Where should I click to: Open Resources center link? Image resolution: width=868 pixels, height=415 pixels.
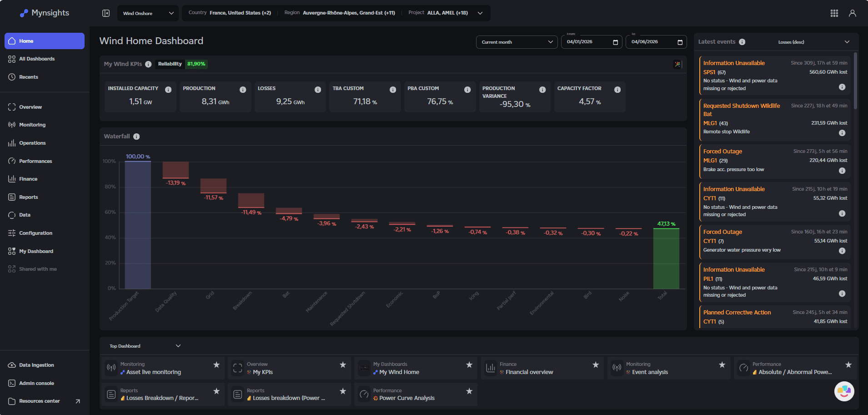coord(40,401)
